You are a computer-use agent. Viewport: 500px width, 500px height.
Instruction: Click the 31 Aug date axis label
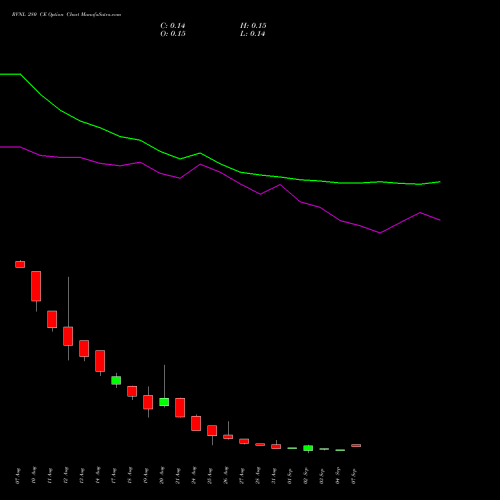(274, 476)
